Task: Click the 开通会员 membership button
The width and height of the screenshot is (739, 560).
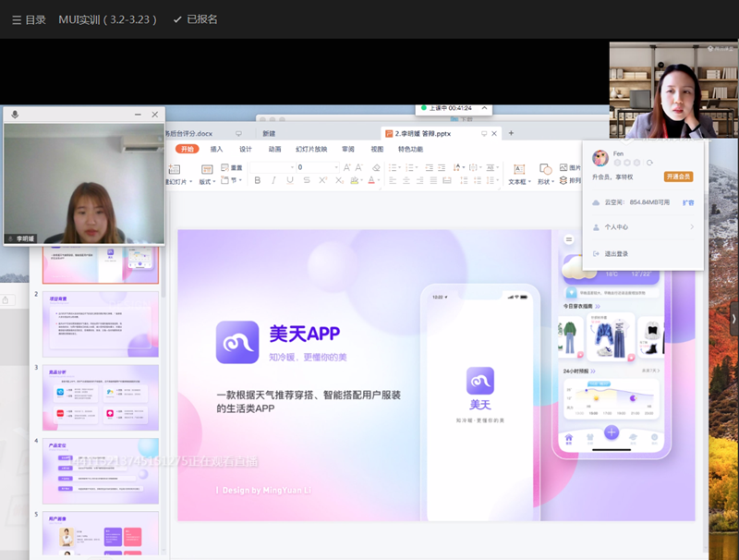Action: 679,177
